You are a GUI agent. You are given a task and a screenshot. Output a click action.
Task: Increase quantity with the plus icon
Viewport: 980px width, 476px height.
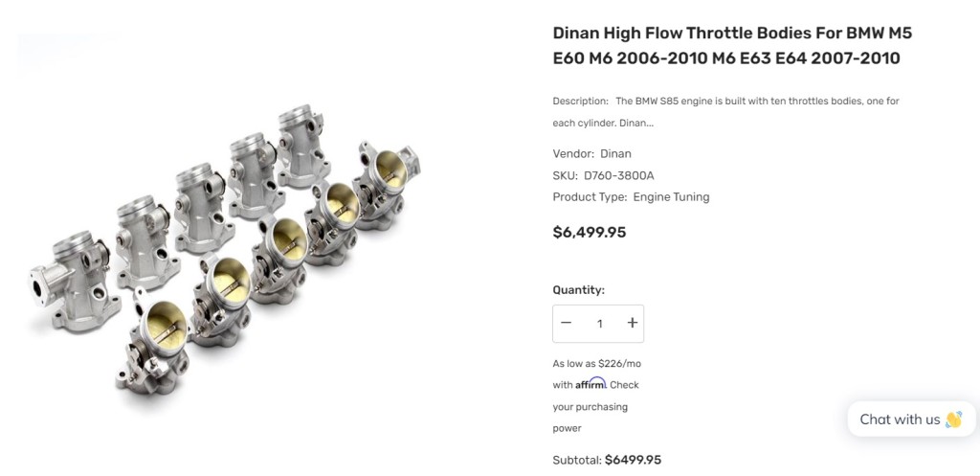tap(633, 323)
